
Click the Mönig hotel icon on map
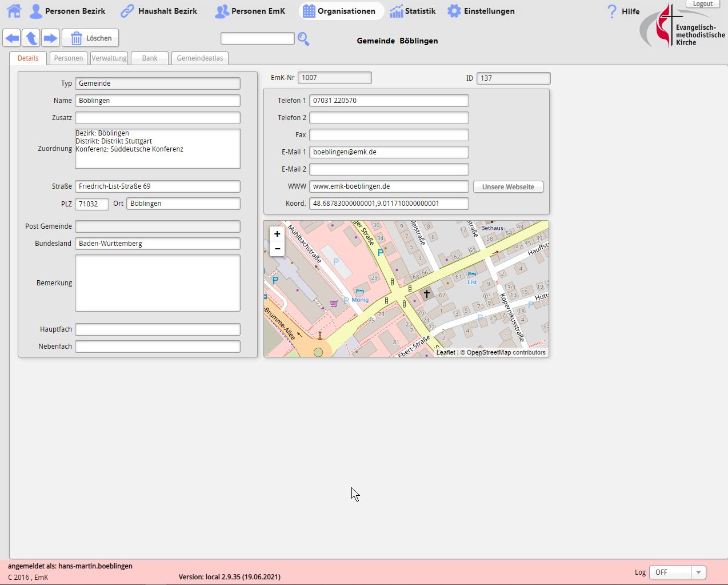(360, 291)
